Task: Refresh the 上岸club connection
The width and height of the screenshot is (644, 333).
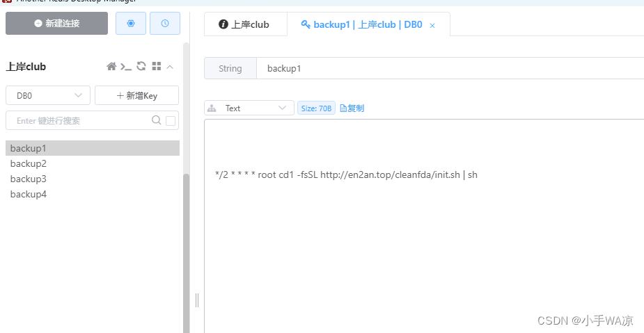Action: pyautogui.click(x=141, y=66)
